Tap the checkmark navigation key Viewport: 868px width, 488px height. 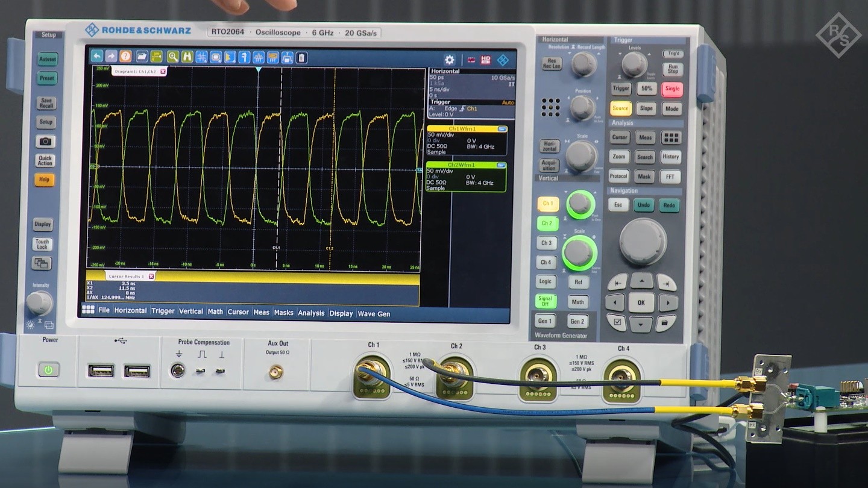617,322
